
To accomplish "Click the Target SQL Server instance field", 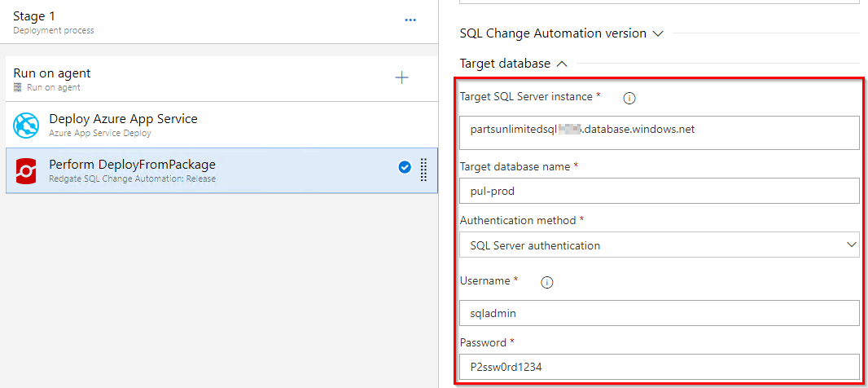I will [660, 133].
